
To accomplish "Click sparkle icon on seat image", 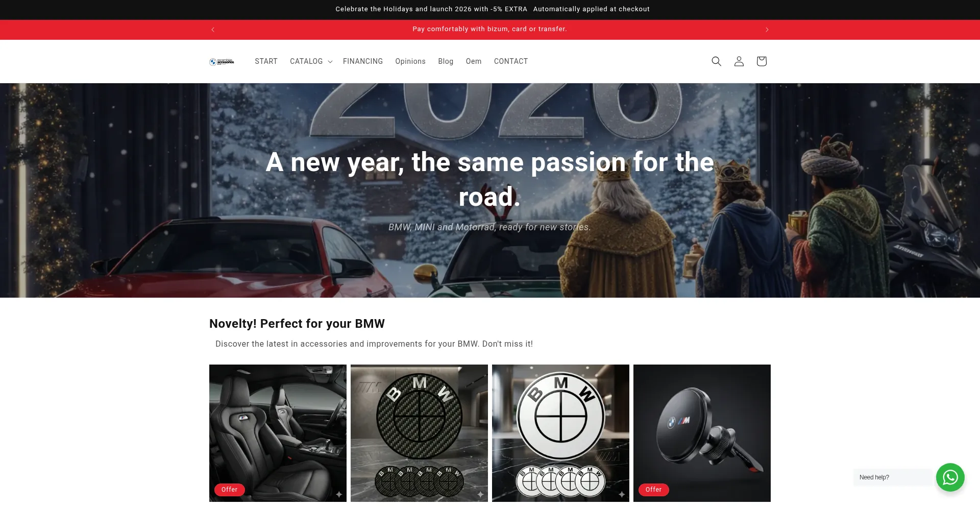I will 339,494.
